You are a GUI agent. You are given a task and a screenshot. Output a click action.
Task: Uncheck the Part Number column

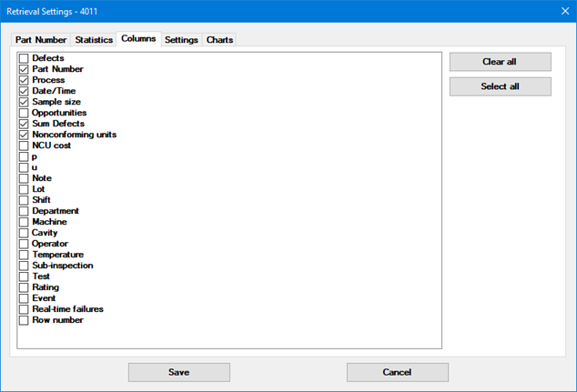coord(24,69)
